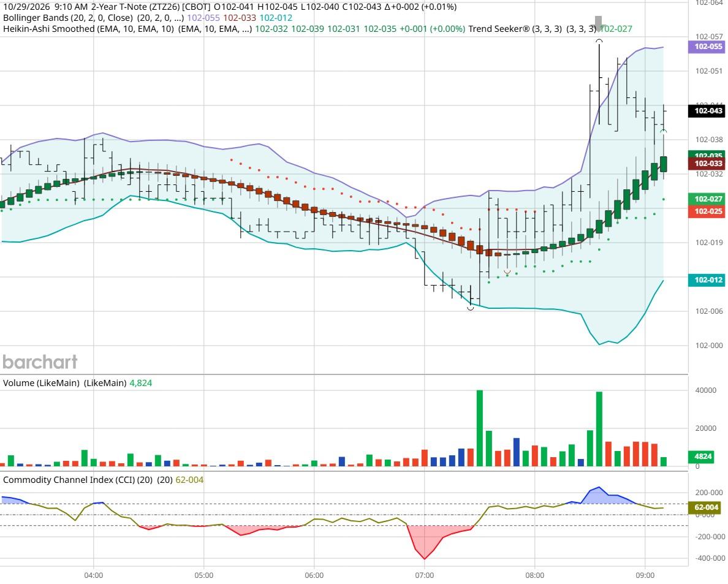This screenshot has width=728, height=584.
Task: Select the "Bollinger Bands (20, 2, 0, Close)" legend label
Action: coord(68,18)
